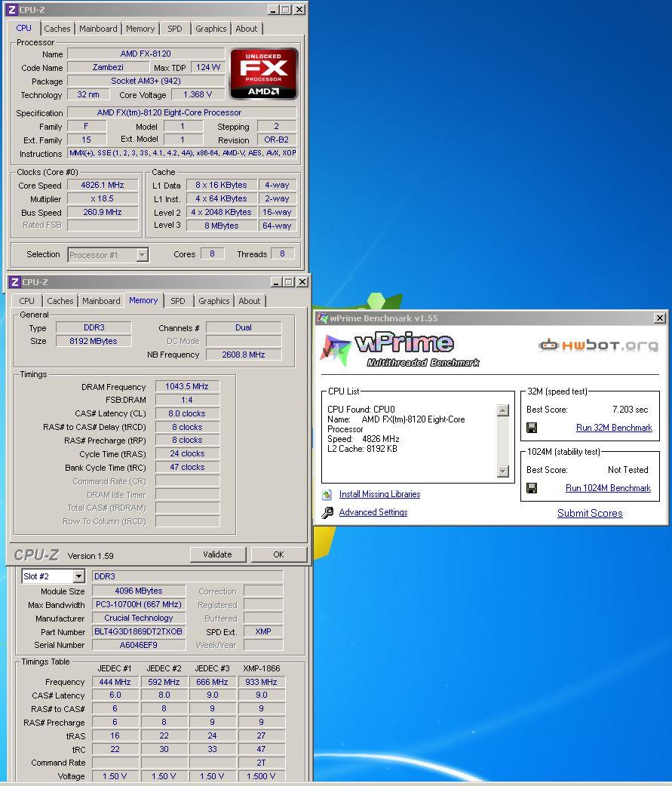The width and height of the screenshot is (672, 786).
Task: Select CPU tab in second CPU-Z window
Action: pyautogui.click(x=26, y=301)
